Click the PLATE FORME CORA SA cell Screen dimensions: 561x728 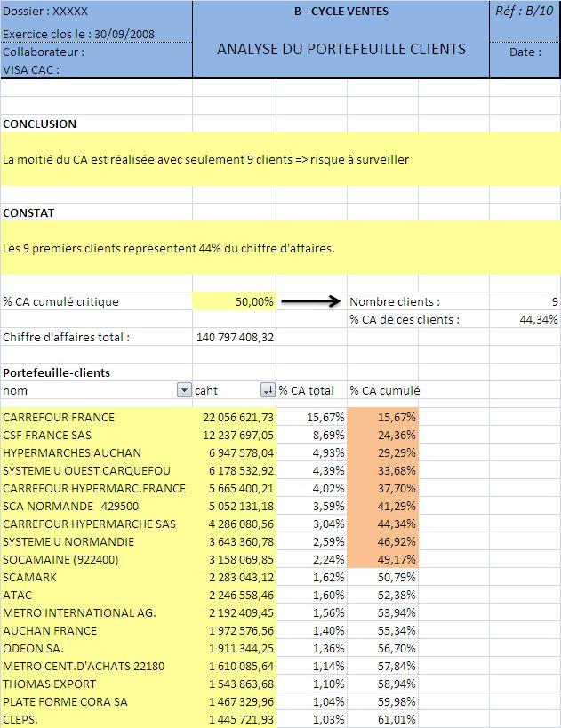click(97, 702)
